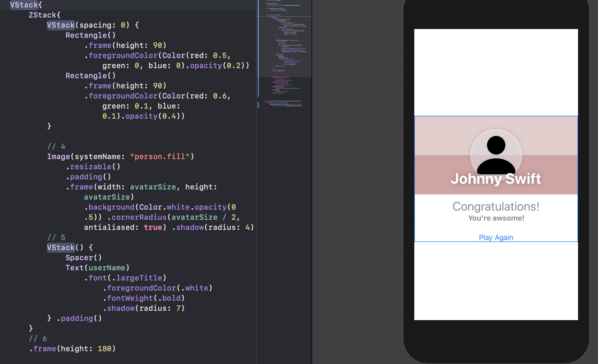
Task: Place cursor on the Spacer() line
Action: (83, 258)
